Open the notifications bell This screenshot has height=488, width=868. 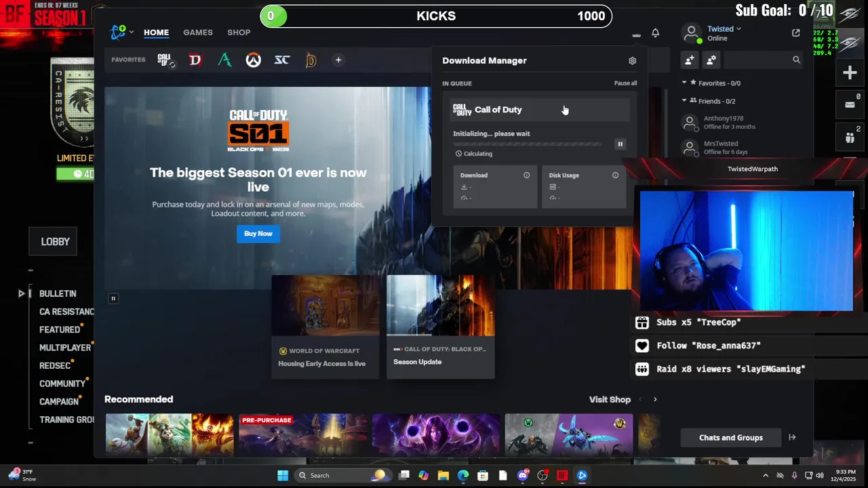click(x=655, y=33)
